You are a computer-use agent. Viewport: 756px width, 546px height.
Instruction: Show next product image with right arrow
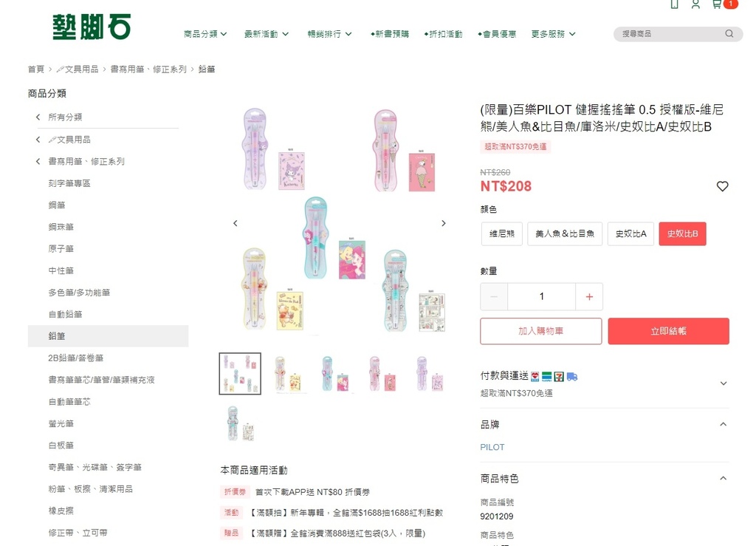[x=444, y=223]
